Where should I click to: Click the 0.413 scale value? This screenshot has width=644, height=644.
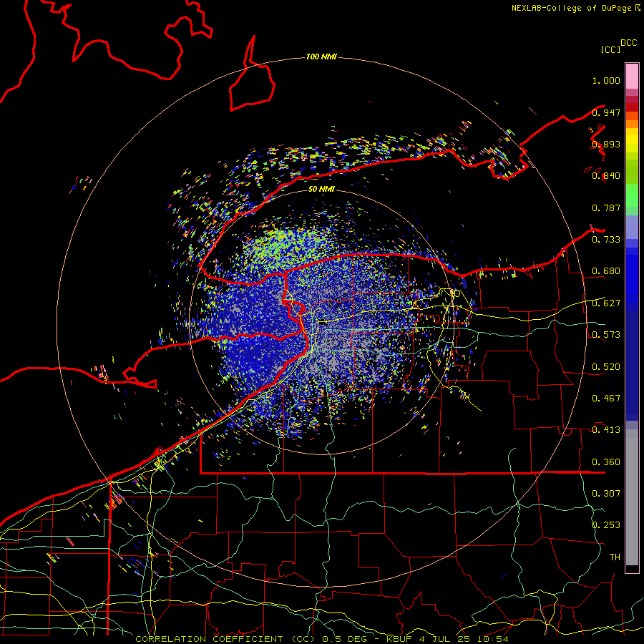pyautogui.click(x=606, y=430)
